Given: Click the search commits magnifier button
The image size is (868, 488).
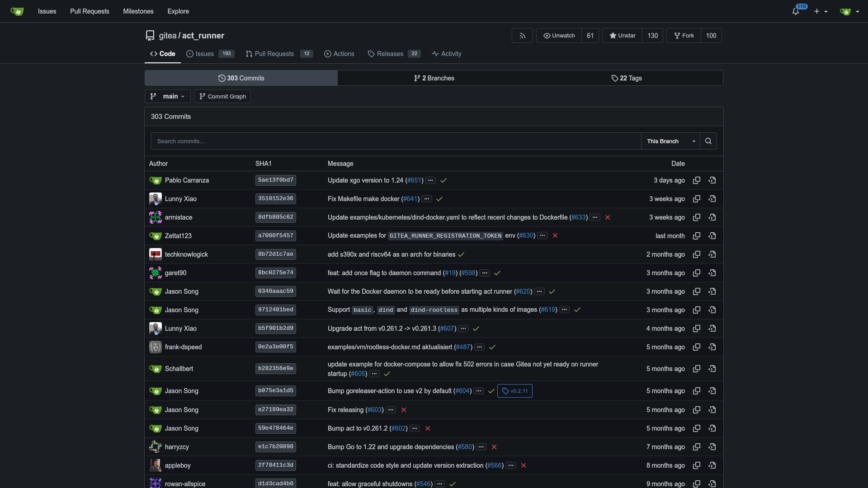Looking at the screenshot, I should [x=708, y=141].
